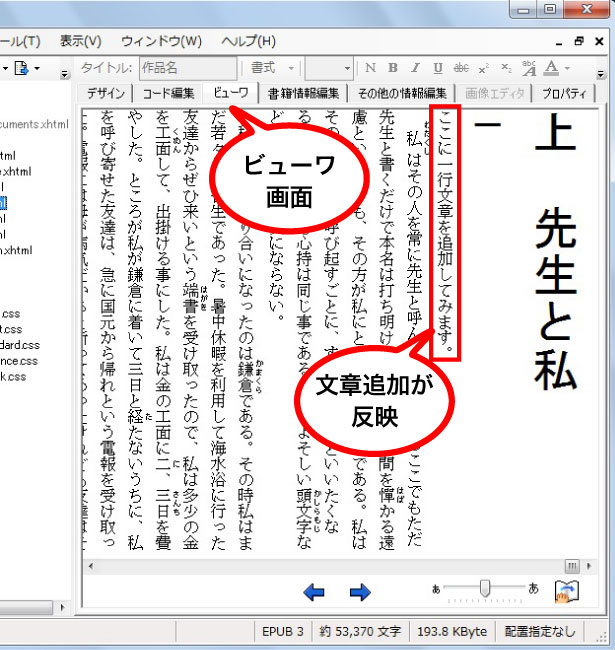Image resolution: width=615 pixels, height=650 pixels.
Task: Click the viewer horizontal scrollbar thumb
Action: coord(572,566)
